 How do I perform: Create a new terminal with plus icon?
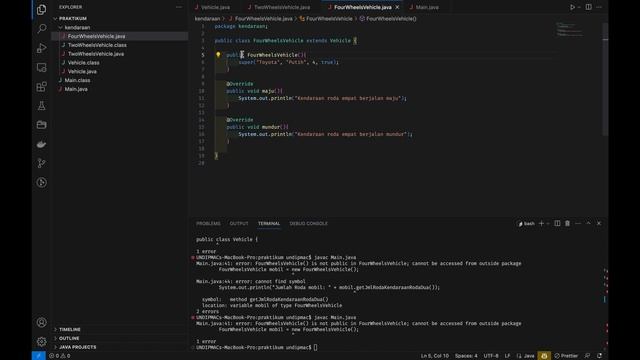[541, 223]
